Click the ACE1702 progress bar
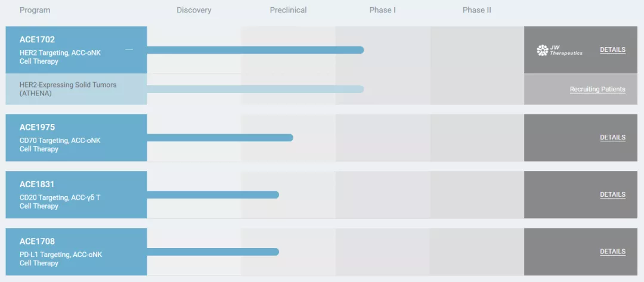The image size is (644, 282). (255, 50)
